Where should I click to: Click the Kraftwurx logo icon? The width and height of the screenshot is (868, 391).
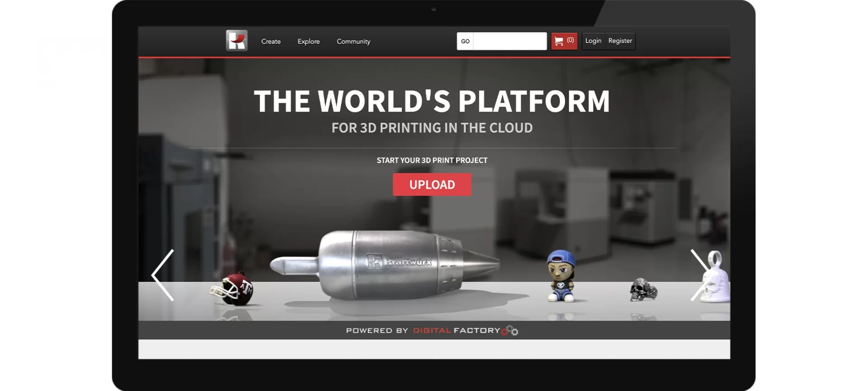[x=236, y=41]
